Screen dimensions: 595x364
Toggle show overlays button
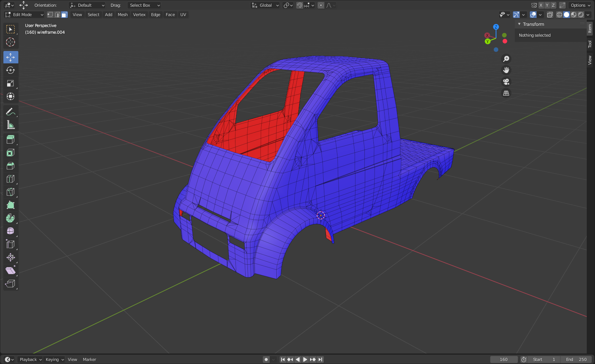533,15
